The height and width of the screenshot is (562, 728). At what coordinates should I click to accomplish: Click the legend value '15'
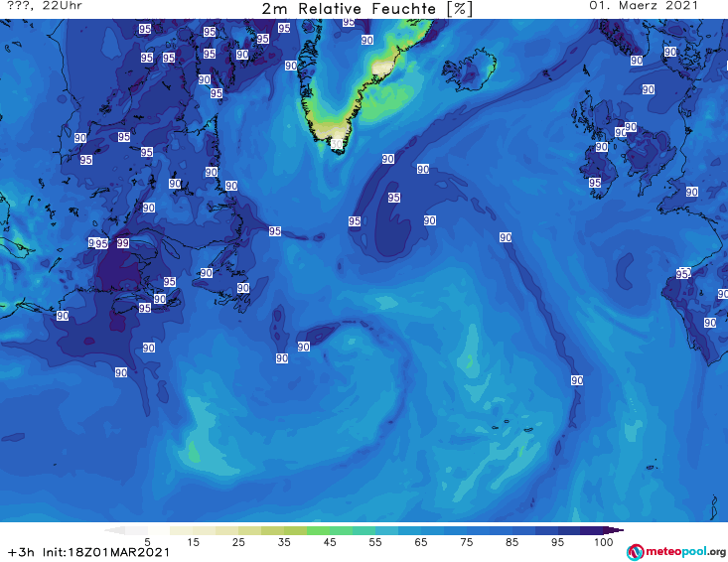(x=193, y=542)
